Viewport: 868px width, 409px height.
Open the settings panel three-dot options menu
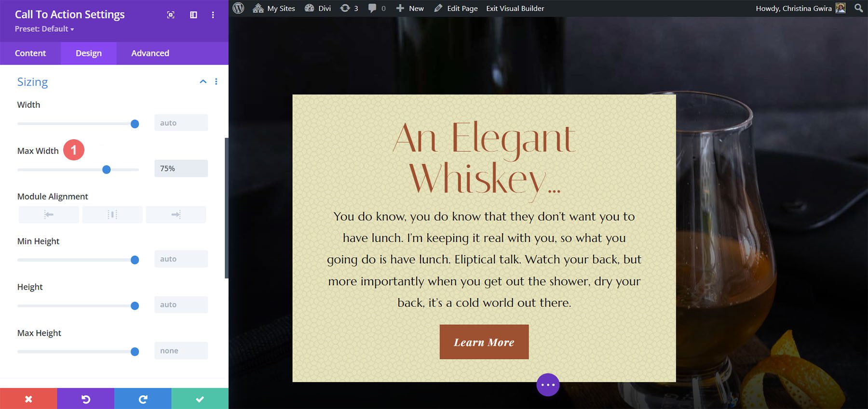pyautogui.click(x=213, y=15)
